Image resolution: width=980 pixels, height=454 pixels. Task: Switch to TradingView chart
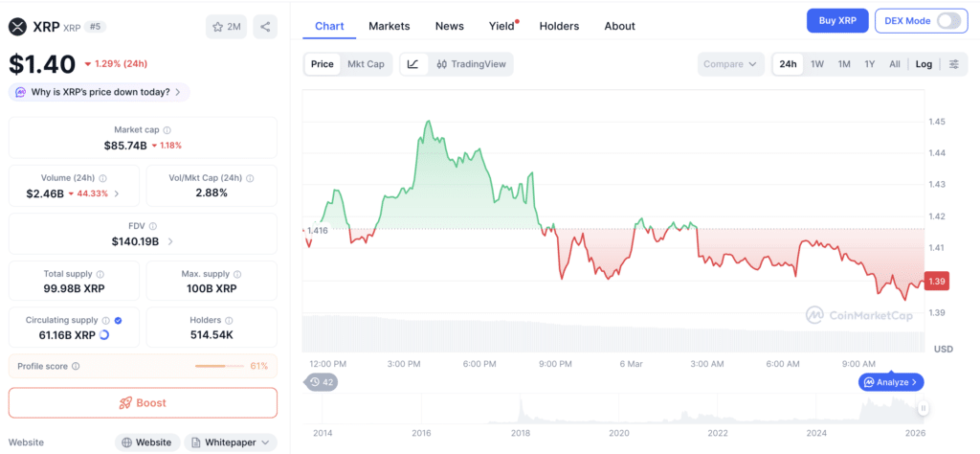tap(471, 64)
